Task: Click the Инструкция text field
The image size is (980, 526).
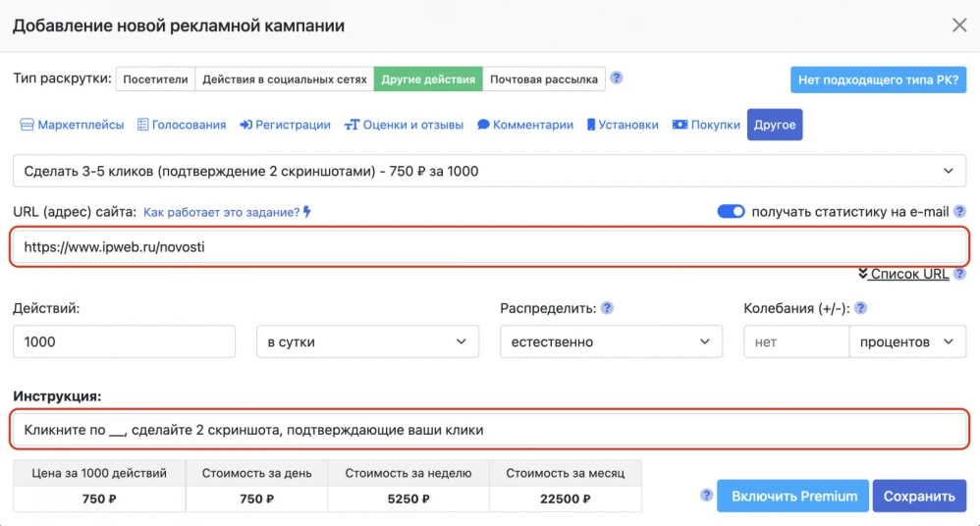Action: tap(489, 430)
